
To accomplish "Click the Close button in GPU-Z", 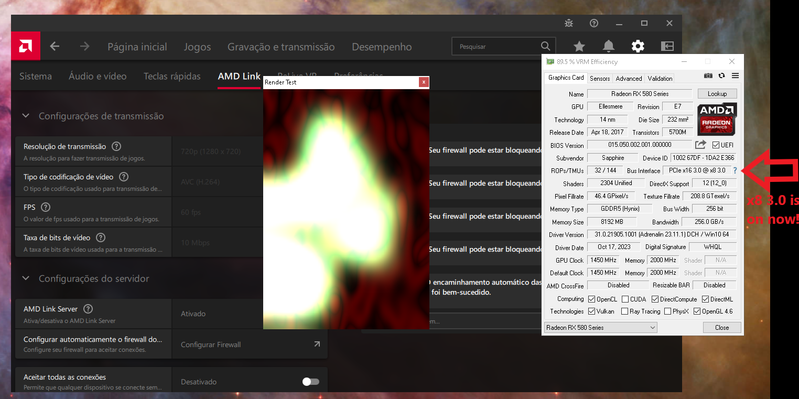I will pyautogui.click(x=721, y=328).
